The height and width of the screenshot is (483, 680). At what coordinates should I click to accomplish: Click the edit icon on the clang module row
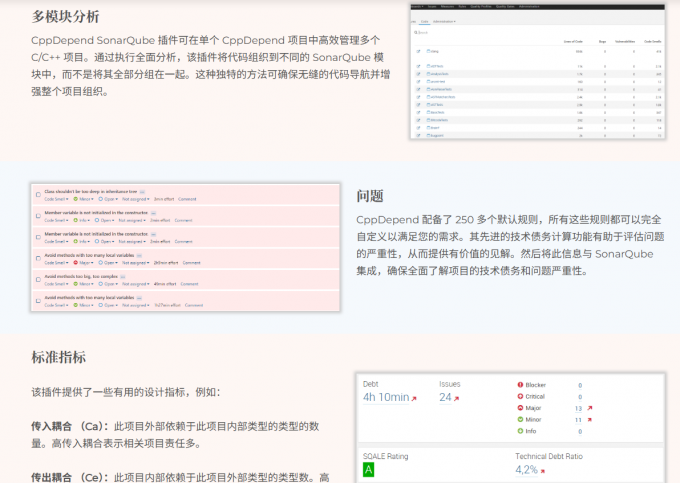click(418, 51)
